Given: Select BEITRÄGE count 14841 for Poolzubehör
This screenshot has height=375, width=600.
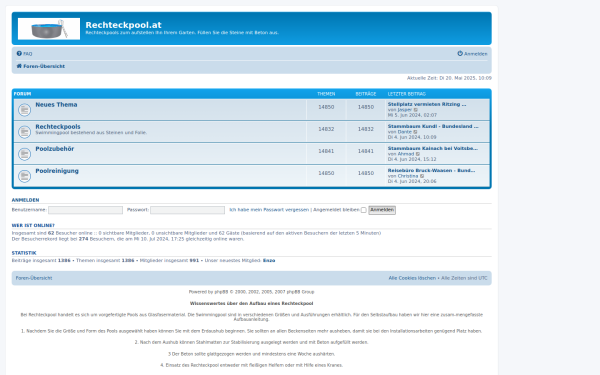Looking at the screenshot, I should coord(366,152).
